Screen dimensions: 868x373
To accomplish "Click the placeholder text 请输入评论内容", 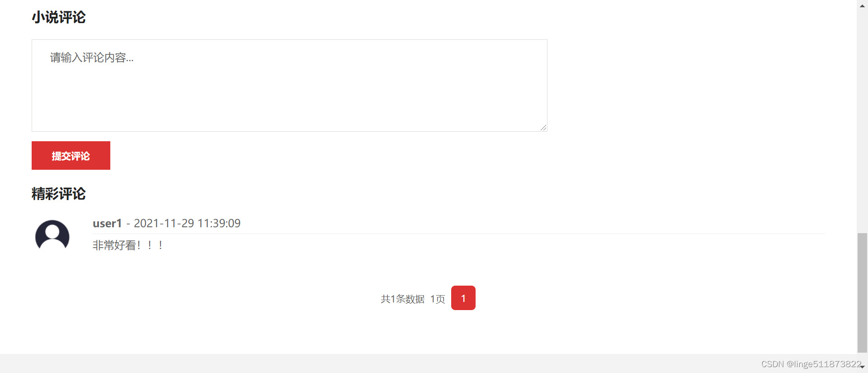I will point(92,57).
